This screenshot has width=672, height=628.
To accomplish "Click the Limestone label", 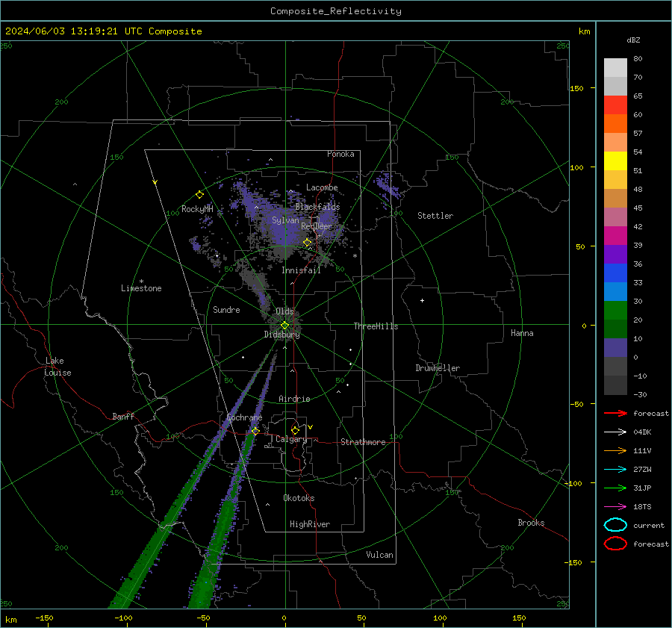I will (141, 288).
